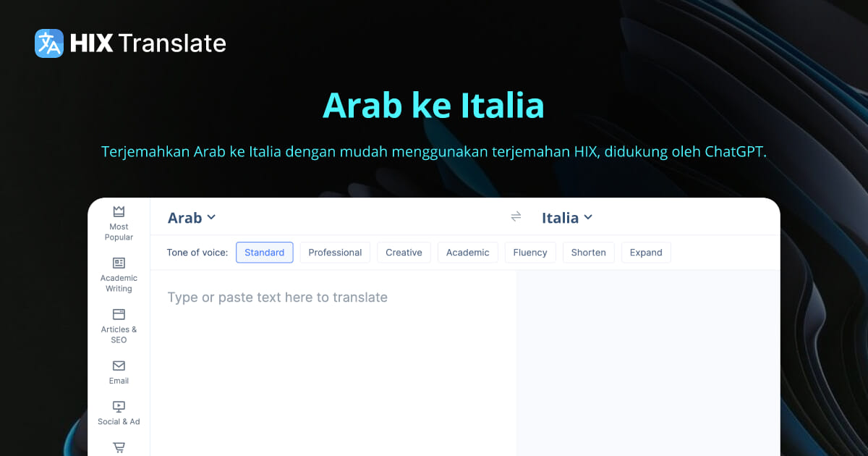Open the Arab source language dropdown
This screenshot has height=456, width=868.
191,217
